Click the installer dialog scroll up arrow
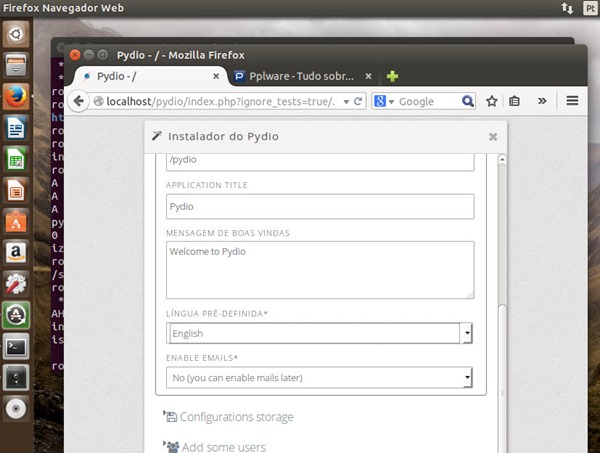Viewport: 600px width, 453px height. (x=502, y=159)
